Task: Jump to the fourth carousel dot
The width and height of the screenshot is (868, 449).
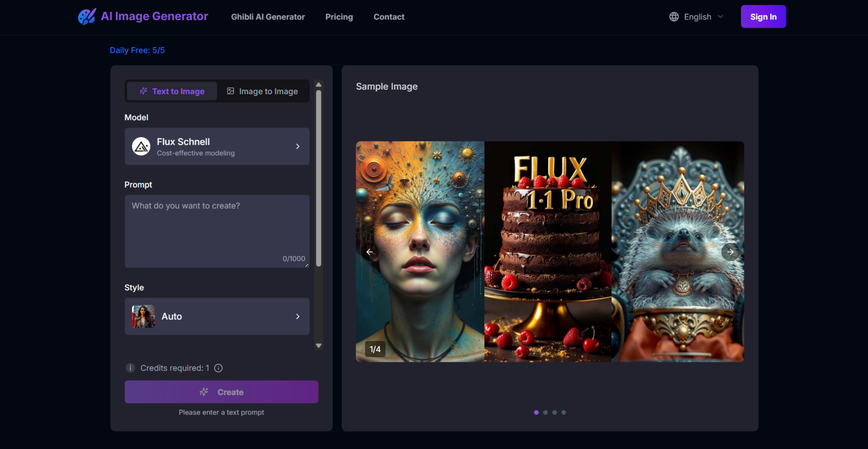Action: [x=563, y=412]
